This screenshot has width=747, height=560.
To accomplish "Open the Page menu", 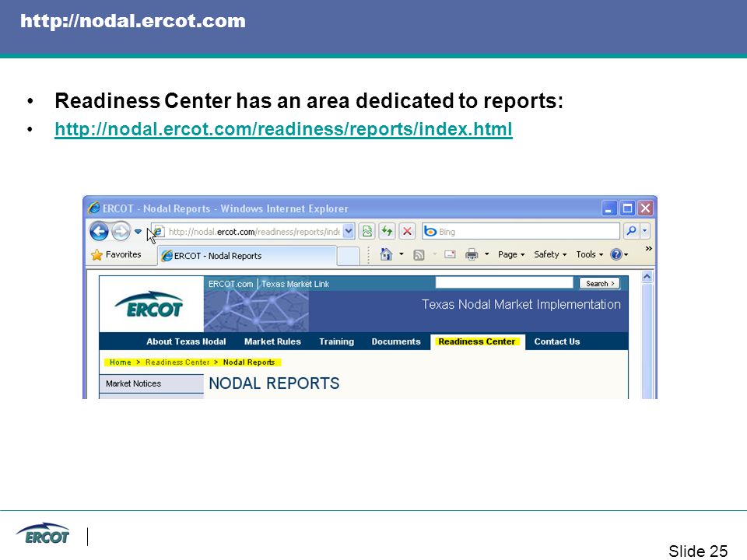I will point(511,255).
